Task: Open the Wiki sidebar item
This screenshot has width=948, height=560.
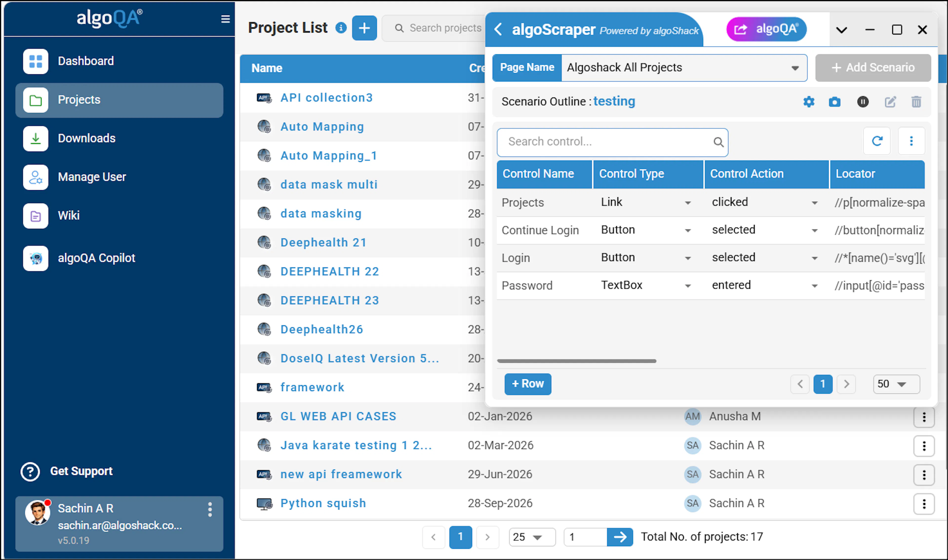Action: point(119,216)
